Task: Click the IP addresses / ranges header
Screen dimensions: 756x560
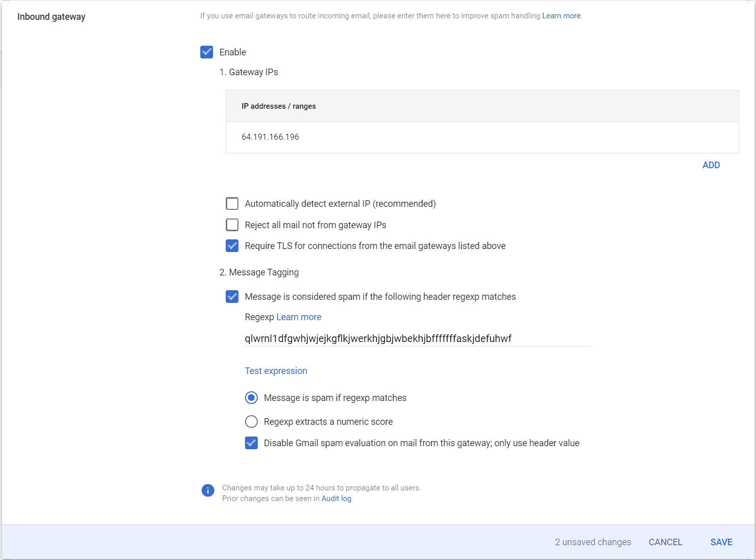Action: coord(279,106)
